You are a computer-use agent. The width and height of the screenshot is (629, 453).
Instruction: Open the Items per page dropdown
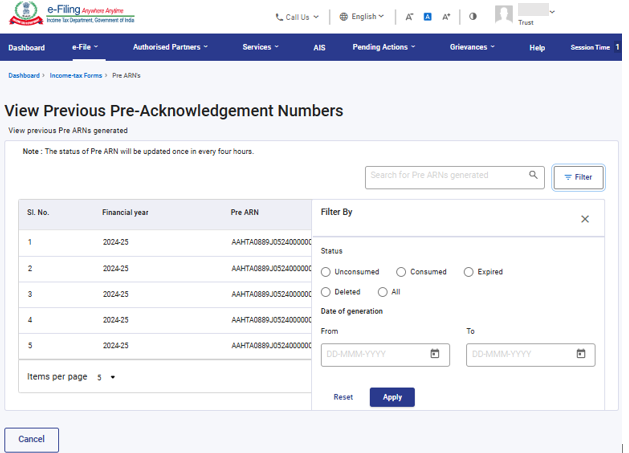tap(106, 377)
